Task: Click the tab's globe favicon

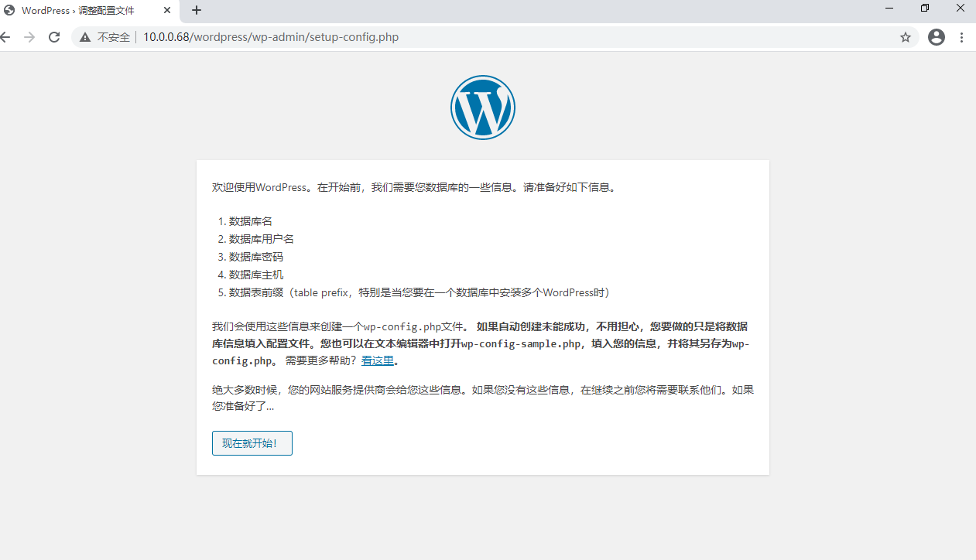Action: (10, 11)
